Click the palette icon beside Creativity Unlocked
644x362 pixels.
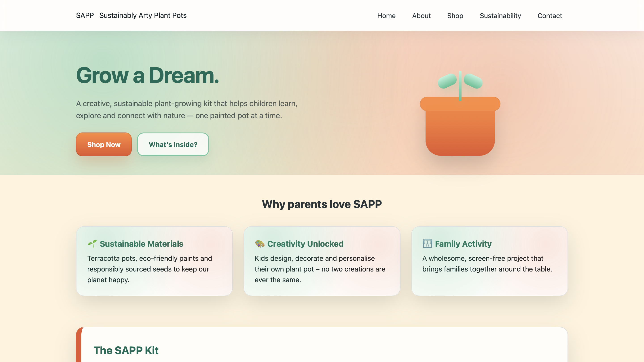click(x=260, y=244)
